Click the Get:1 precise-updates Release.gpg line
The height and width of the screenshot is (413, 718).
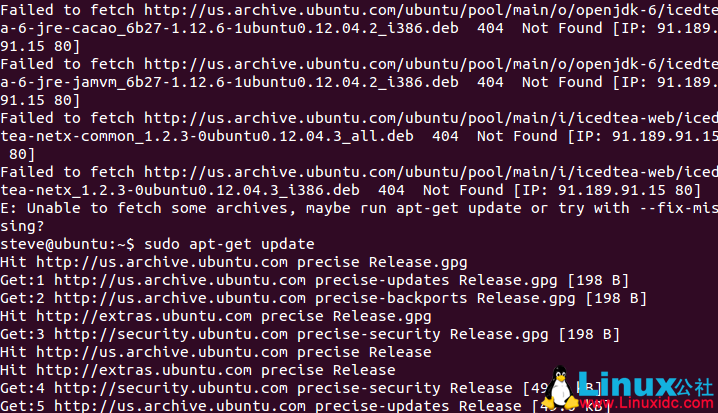point(314,280)
